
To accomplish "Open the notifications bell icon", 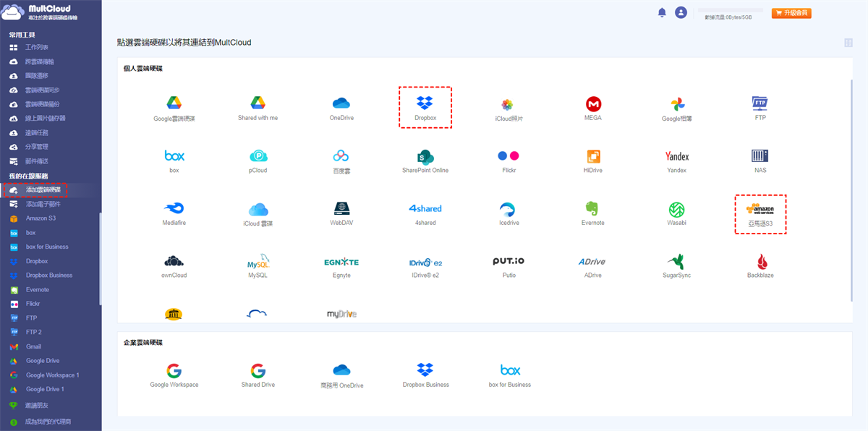I will 662,13.
